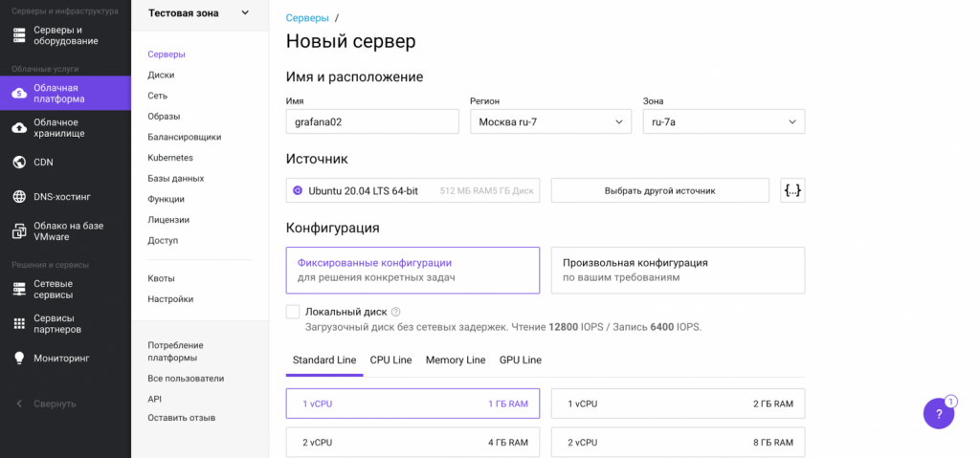The width and height of the screenshot is (980, 458).
Task: Click the Мониторинг lightbulb icon
Action: 19,359
